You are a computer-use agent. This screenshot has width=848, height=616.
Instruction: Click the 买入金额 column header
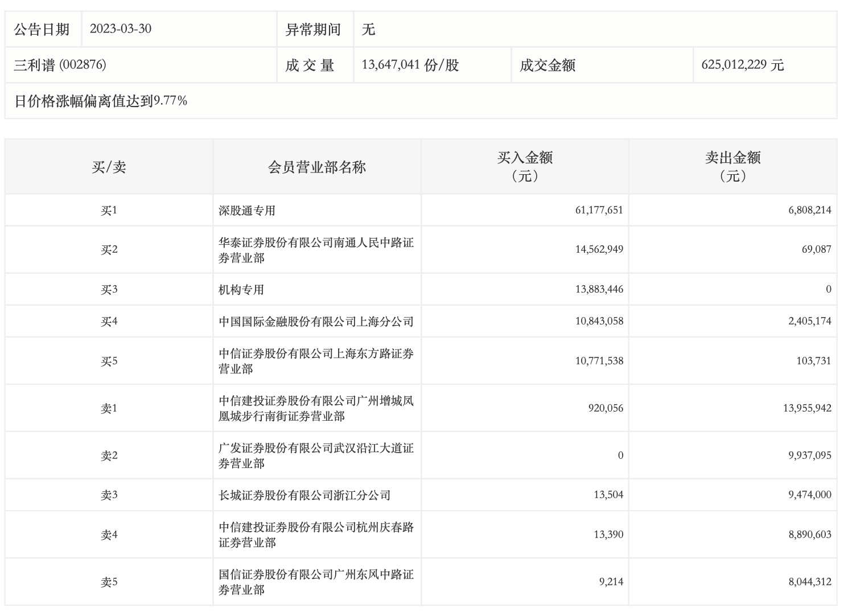(525, 166)
